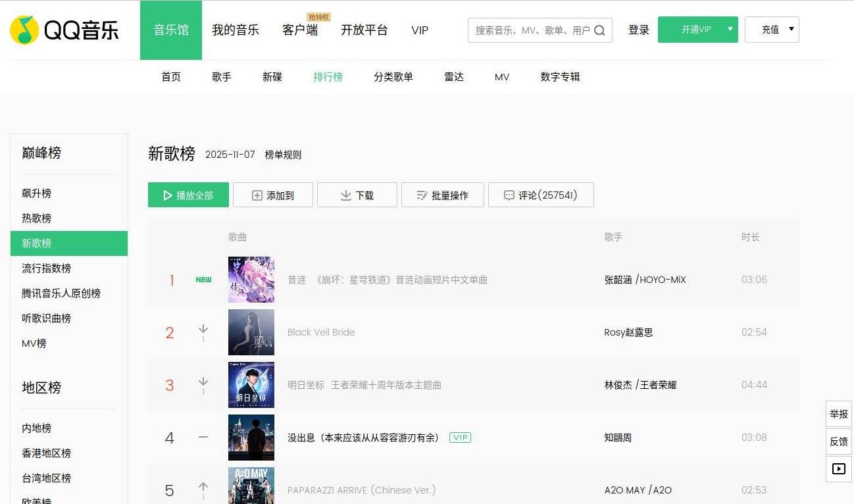Image resolution: width=854 pixels, height=504 pixels.
Task: Open comments via 评论 speech bubble icon
Action: [x=509, y=195]
